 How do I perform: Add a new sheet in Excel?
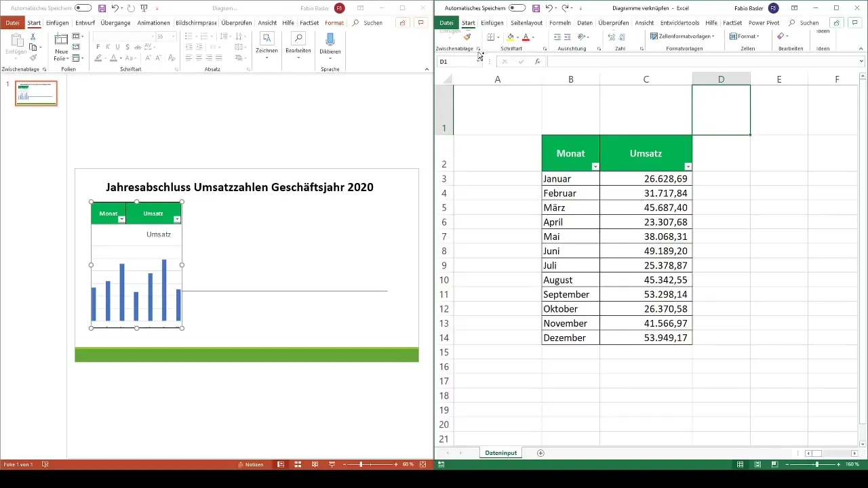pyautogui.click(x=540, y=453)
